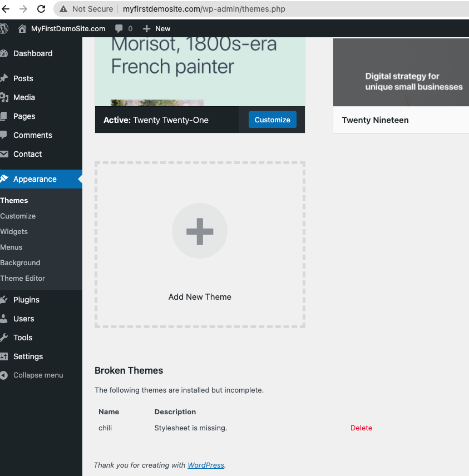
Task: Click the Media icon in sidebar
Action: coord(4,97)
